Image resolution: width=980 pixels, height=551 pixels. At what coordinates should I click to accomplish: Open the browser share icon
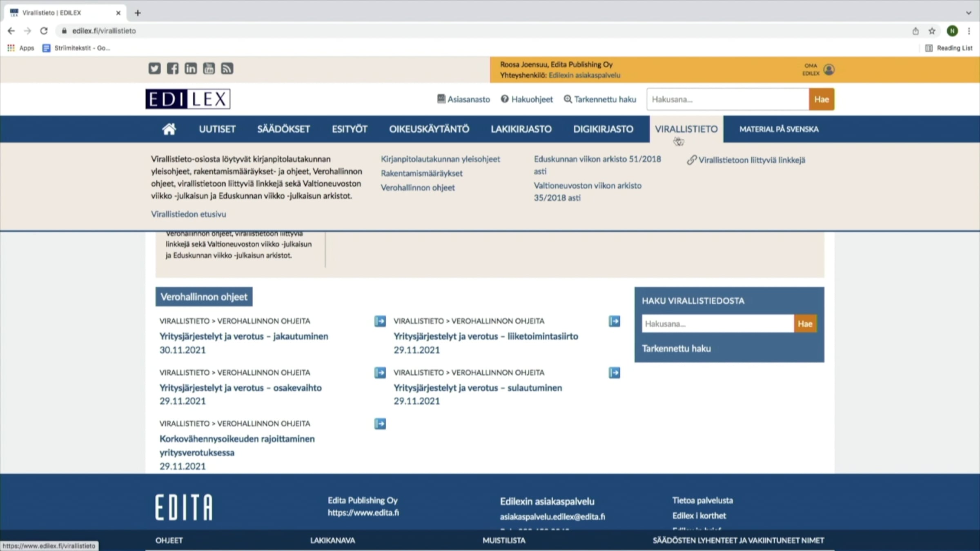(x=915, y=31)
